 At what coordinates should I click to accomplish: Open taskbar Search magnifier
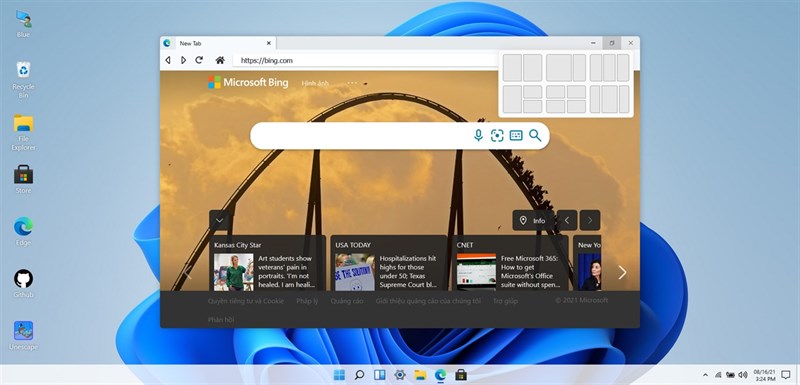pyautogui.click(x=359, y=375)
